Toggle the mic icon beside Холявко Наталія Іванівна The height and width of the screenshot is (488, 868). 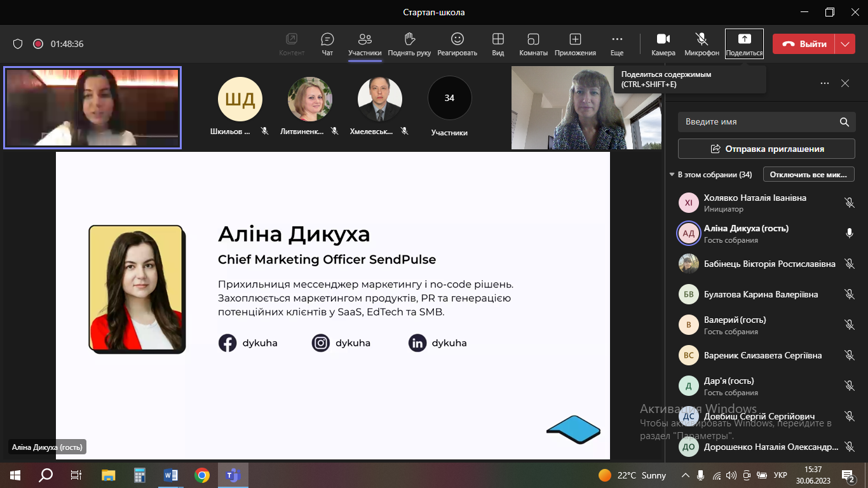pyautogui.click(x=849, y=203)
